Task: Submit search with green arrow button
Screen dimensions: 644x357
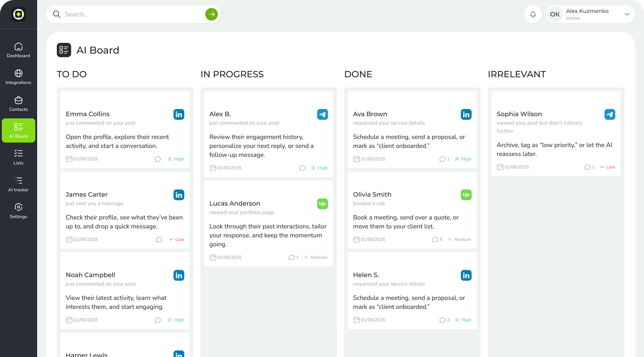Action: pyautogui.click(x=211, y=14)
